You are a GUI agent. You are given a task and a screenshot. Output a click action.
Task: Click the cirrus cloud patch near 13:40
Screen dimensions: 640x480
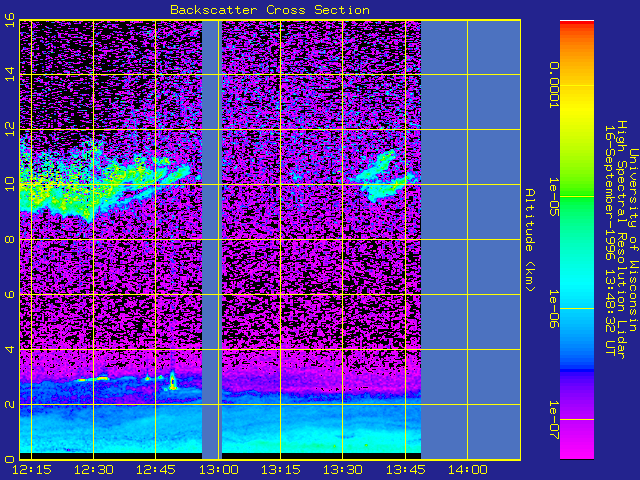pos(384,176)
